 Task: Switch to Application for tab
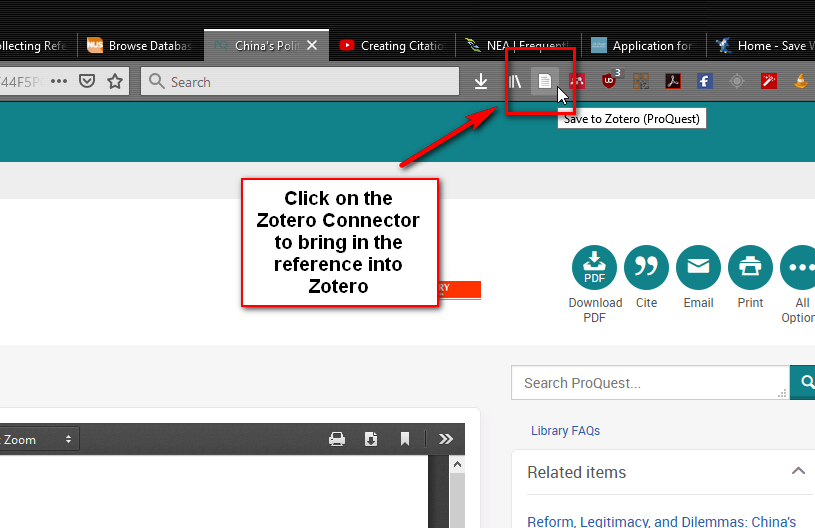tap(644, 46)
